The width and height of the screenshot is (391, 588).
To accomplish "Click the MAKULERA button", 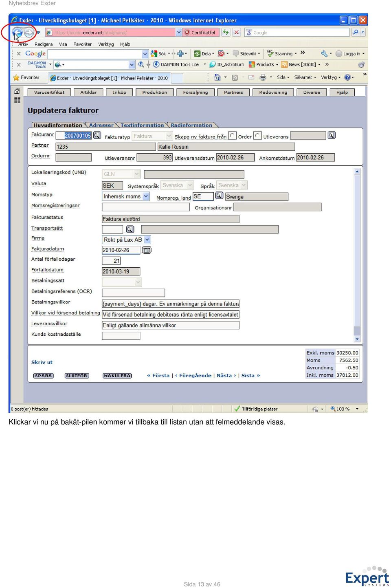I will pyautogui.click(x=117, y=376).
